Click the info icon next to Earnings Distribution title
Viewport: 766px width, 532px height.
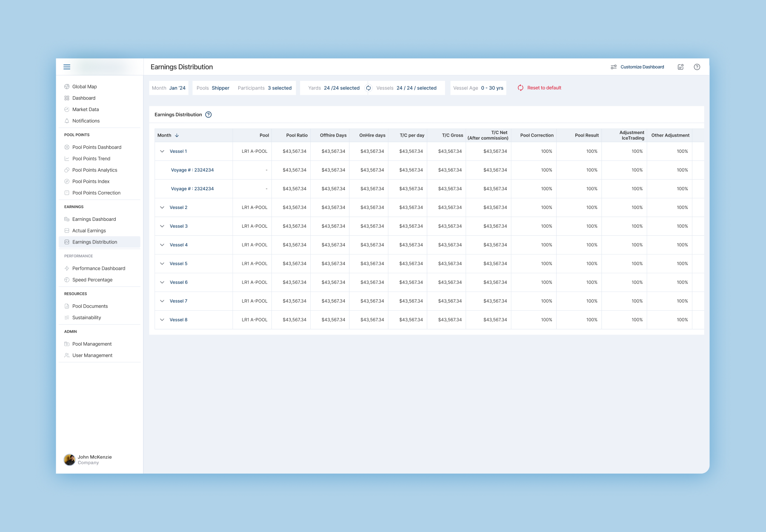209,114
